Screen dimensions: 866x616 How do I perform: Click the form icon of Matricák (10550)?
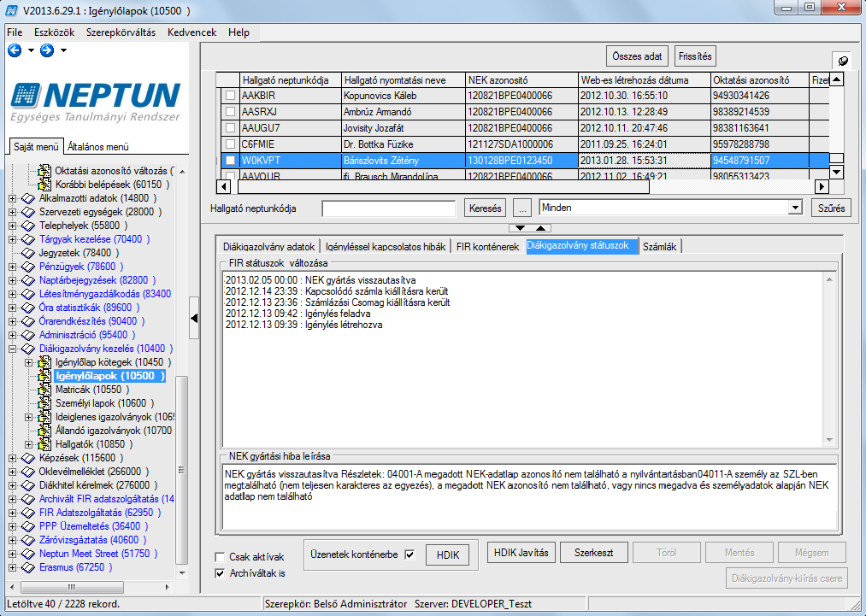pos(44,390)
